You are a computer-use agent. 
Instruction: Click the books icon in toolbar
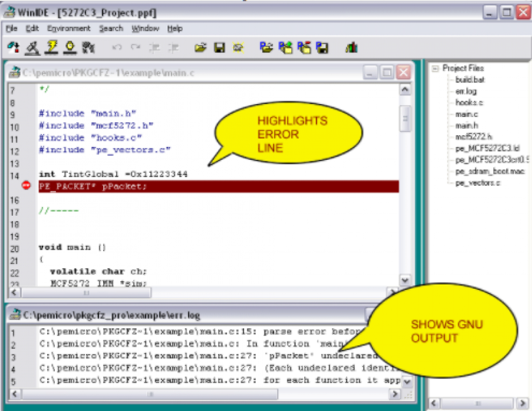click(351, 47)
